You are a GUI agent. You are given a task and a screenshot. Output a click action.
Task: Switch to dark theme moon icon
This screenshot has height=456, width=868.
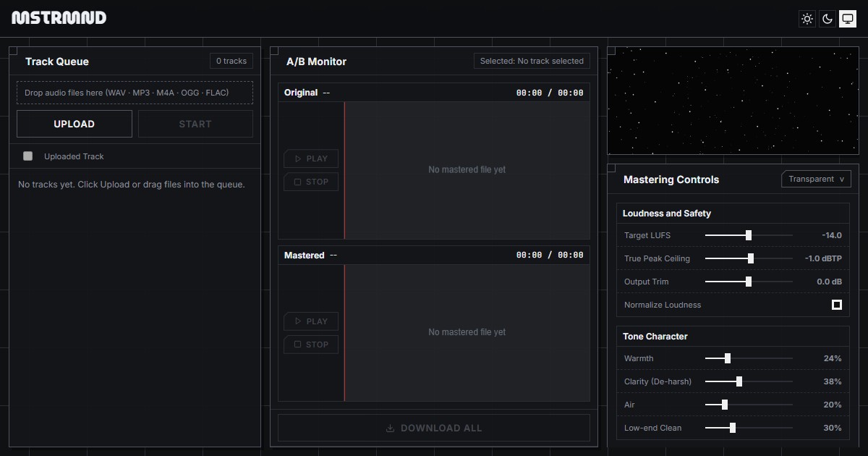click(x=827, y=19)
